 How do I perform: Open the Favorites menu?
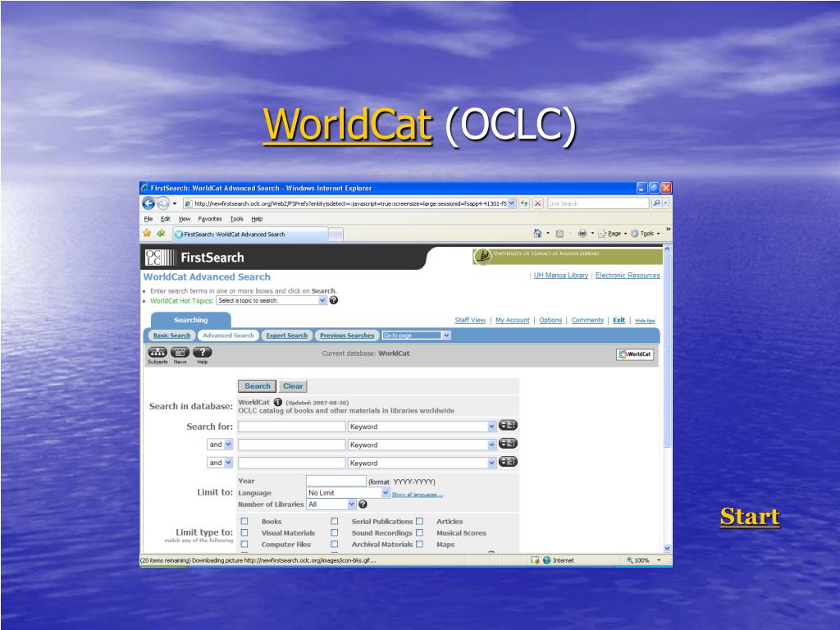coord(209,218)
